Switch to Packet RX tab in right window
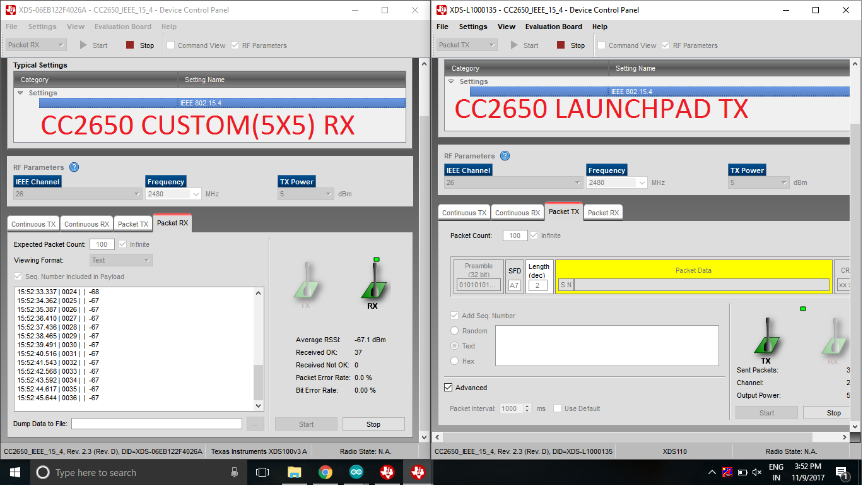Screen dimensions: 868x500 point(603,213)
